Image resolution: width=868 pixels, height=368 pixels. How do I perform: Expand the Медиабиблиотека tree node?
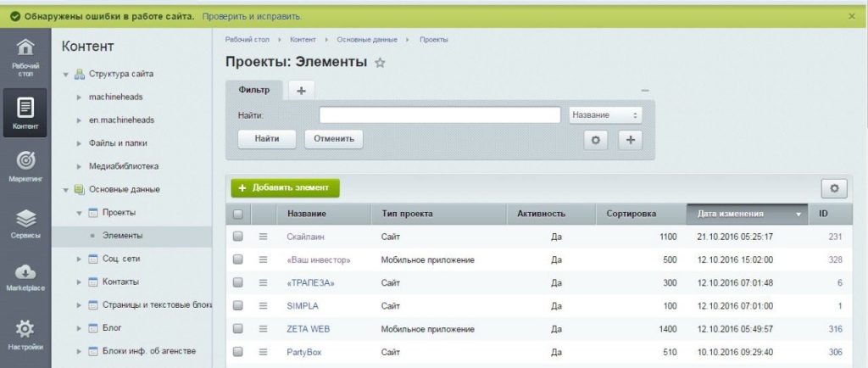79,166
